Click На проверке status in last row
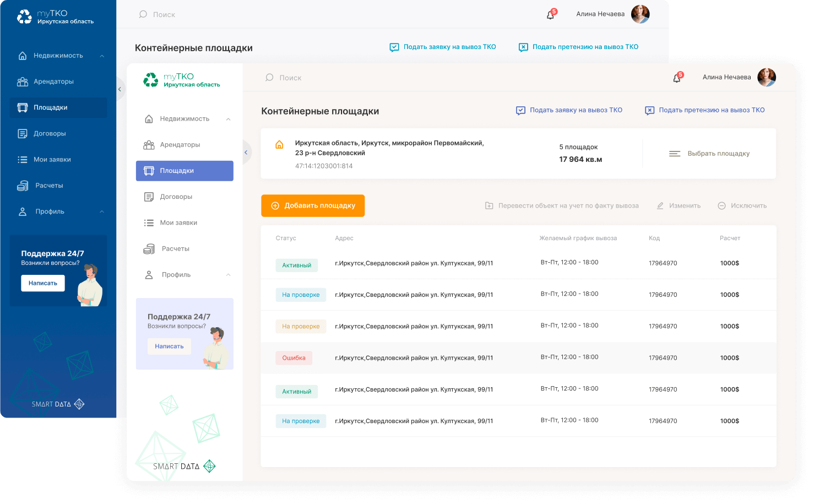Viewport: 814px width, 504px height. pos(301,421)
